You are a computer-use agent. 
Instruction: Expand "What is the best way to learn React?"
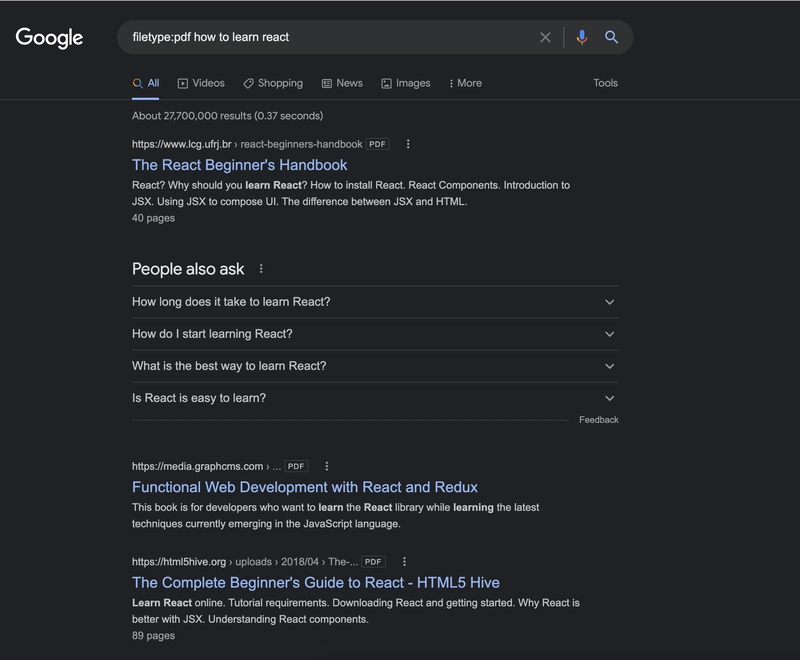[x=375, y=366]
